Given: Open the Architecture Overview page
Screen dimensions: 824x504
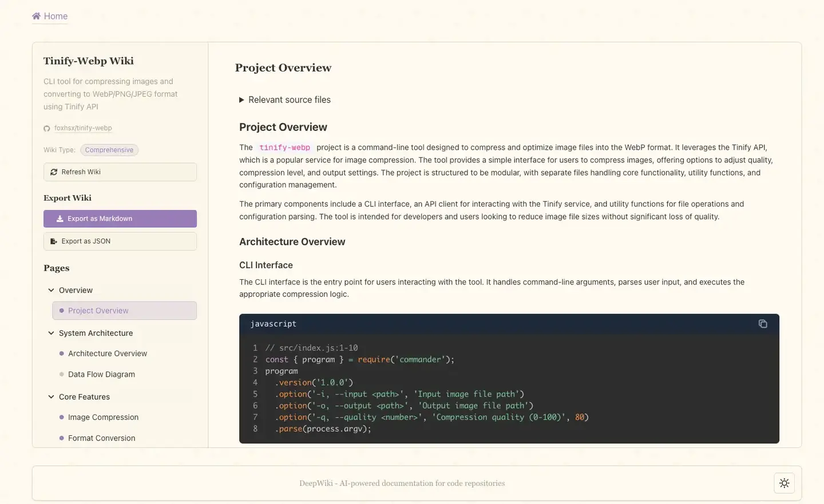Looking at the screenshot, I should click(x=108, y=354).
